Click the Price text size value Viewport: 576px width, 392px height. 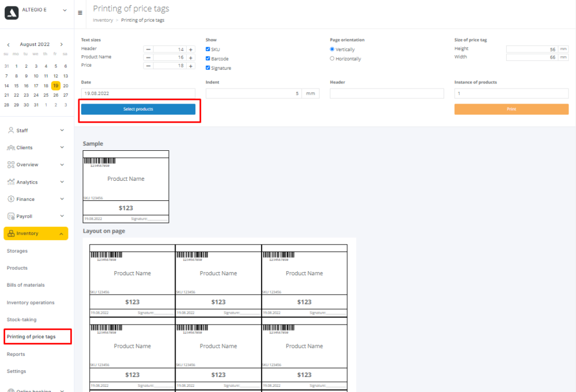tap(169, 66)
